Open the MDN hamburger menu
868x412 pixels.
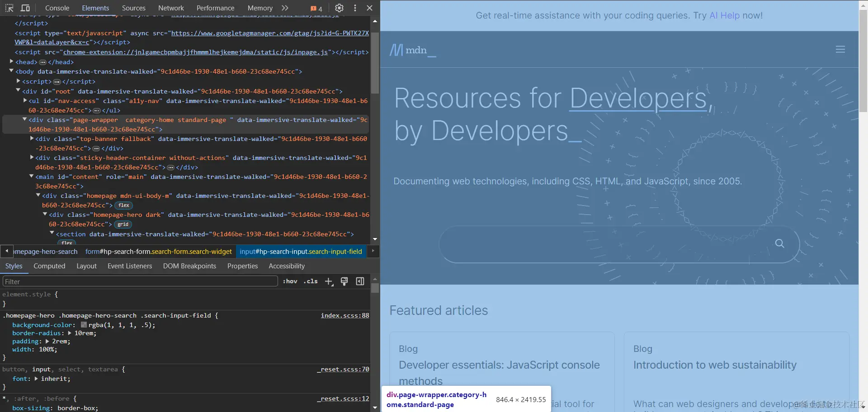(840, 49)
